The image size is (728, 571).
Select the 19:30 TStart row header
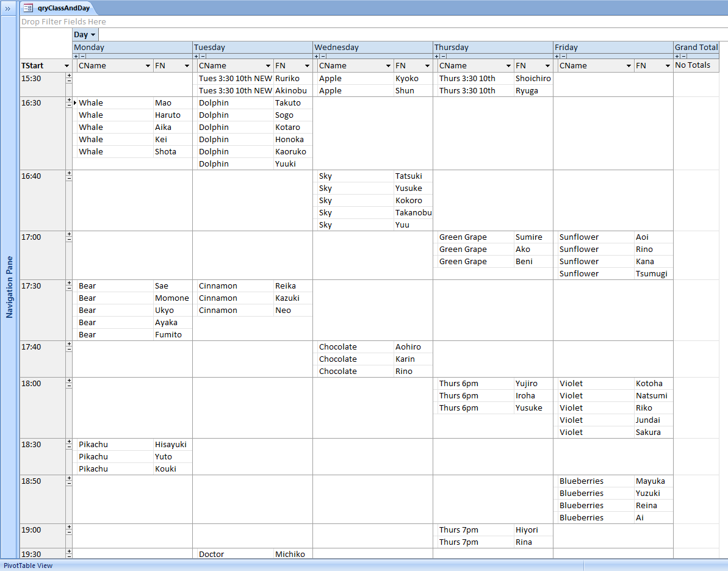43,554
